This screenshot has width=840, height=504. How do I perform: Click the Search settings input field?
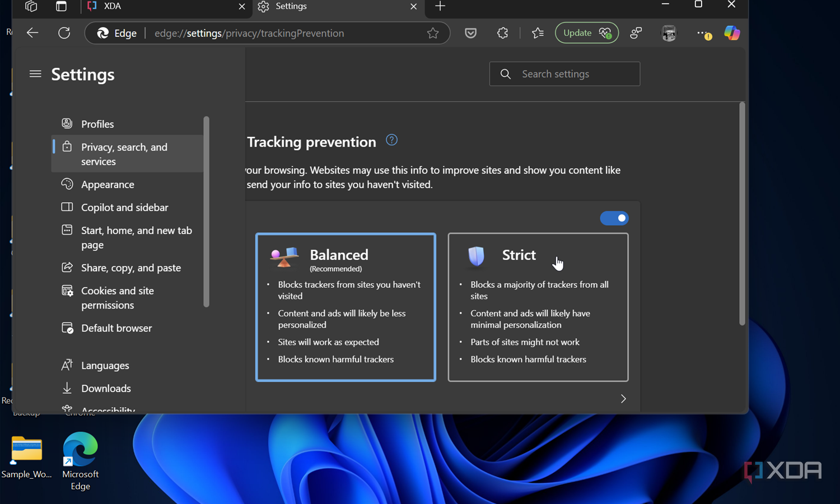pyautogui.click(x=564, y=74)
